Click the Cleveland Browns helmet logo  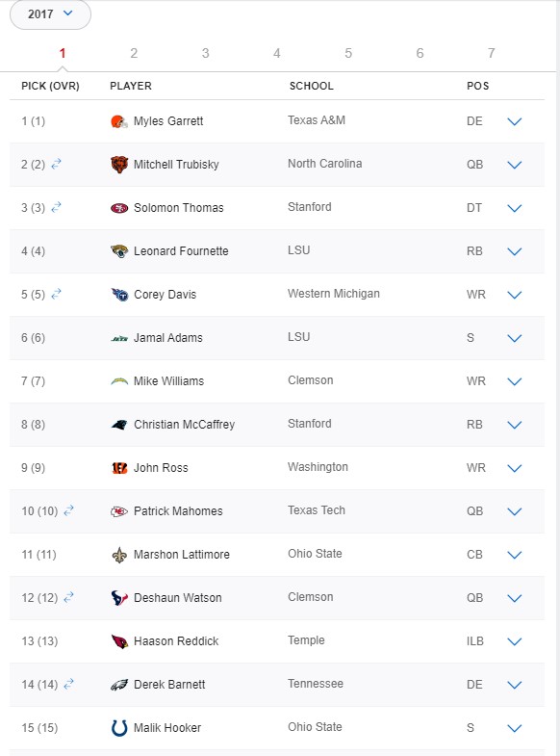[119, 121]
